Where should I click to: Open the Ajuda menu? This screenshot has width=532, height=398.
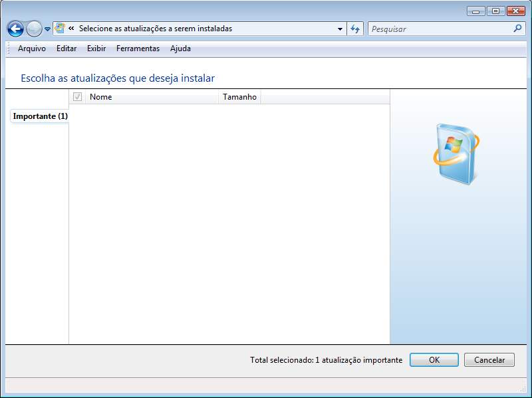coord(180,49)
